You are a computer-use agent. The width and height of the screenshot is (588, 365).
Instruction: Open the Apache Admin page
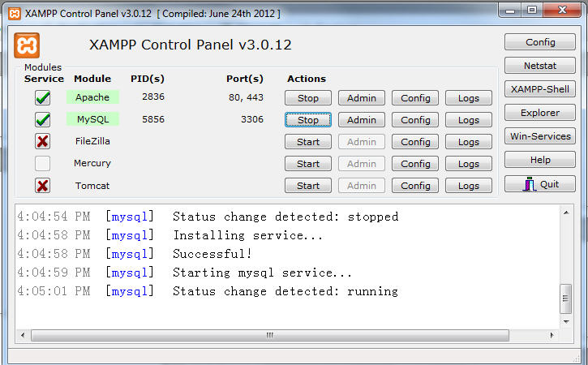(x=362, y=98)
